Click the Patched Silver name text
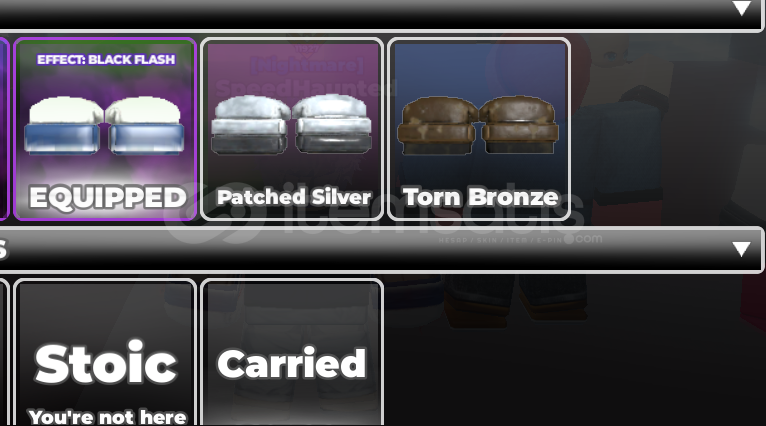Viewport: 766px width, 426px height. [294, 197]
